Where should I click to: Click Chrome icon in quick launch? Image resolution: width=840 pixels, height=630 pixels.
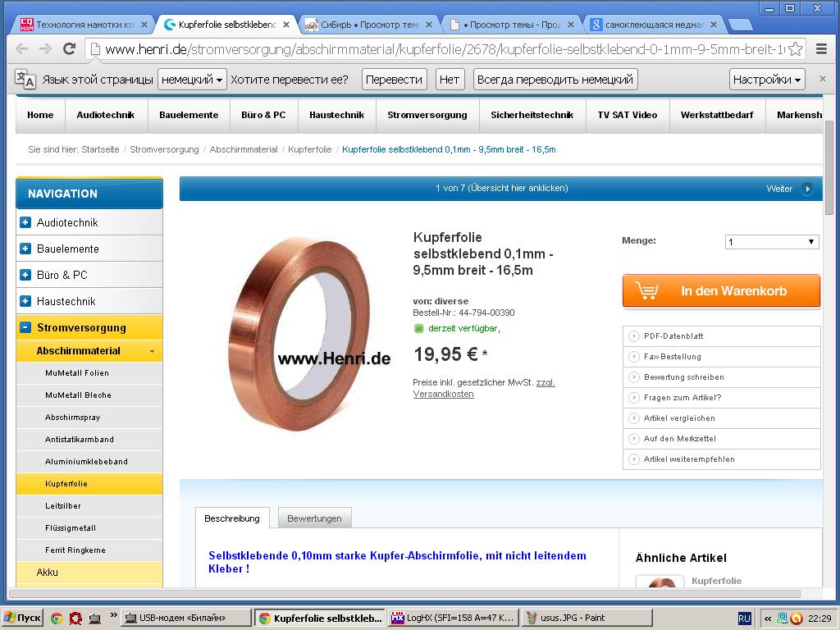pyautogui.click(x=57, y=619)
